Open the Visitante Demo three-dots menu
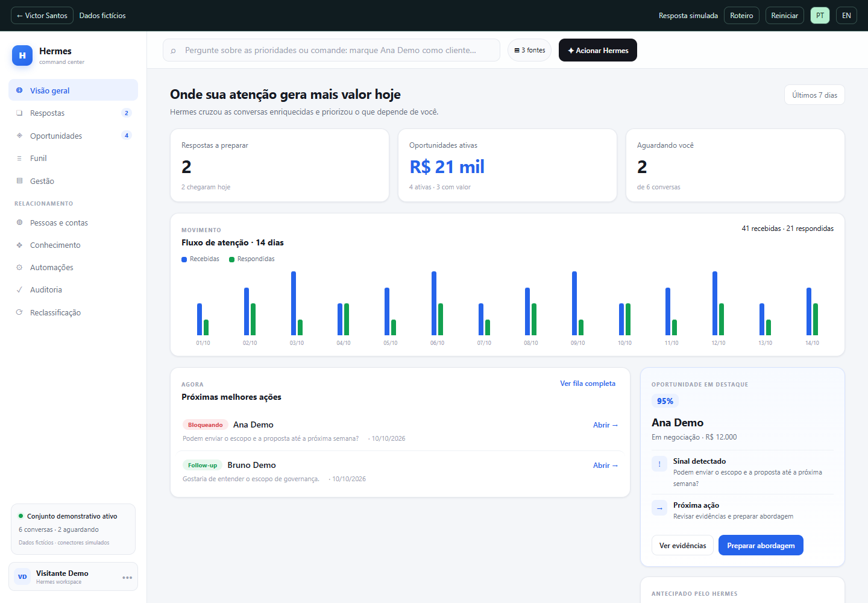868x603 pixels. pyautogui.click(x=127, y=577)
